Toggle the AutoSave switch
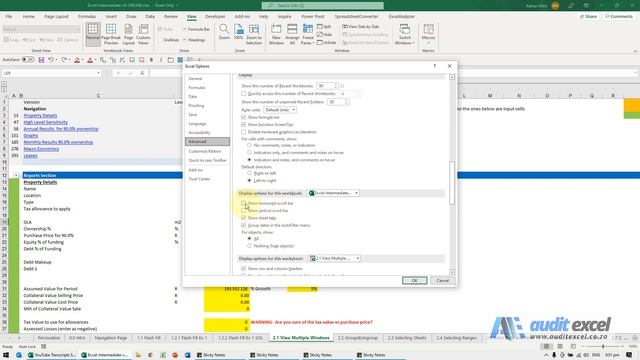640x360 pixels. [28, 60]
